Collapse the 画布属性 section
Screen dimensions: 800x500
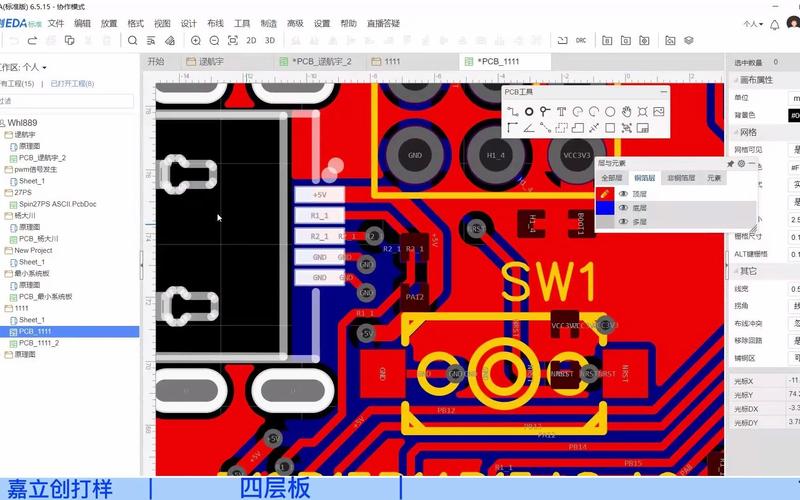coord(736,80)
